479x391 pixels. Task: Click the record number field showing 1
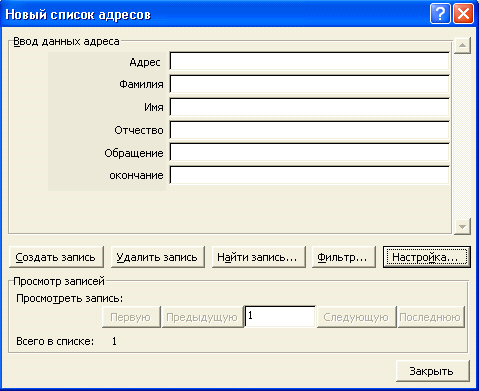(x=280, y=316)
